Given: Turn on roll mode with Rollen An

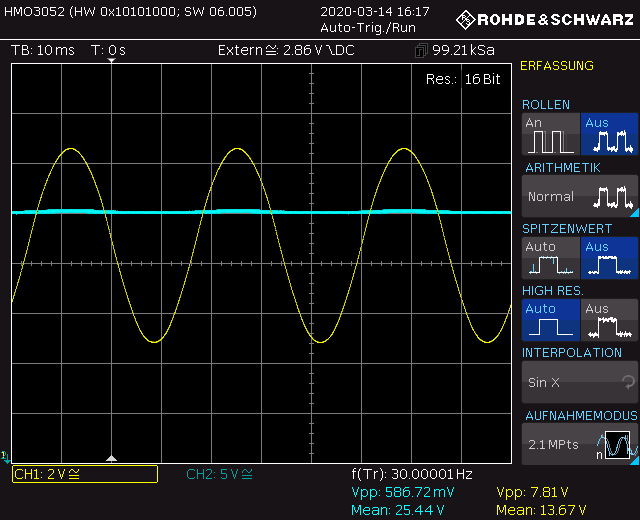Looking at the screenshot, I should [550, 135].
